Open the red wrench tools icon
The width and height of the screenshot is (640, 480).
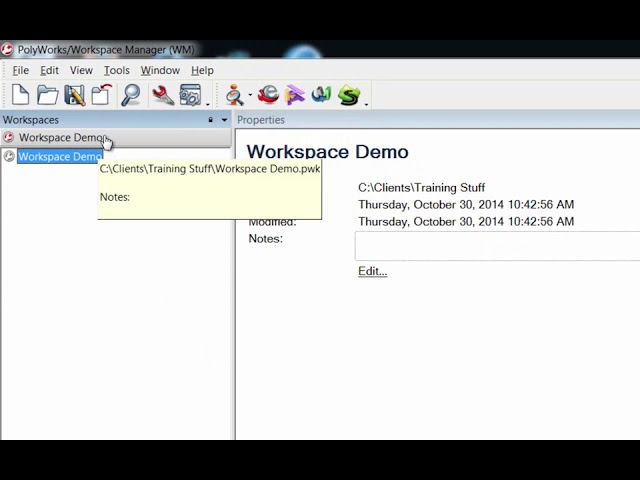(163, 95)
